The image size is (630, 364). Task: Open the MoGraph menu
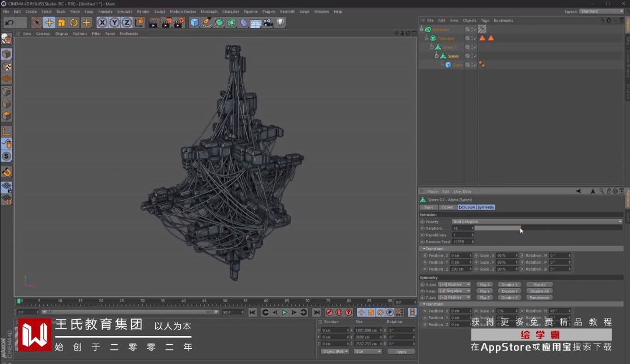209,12
